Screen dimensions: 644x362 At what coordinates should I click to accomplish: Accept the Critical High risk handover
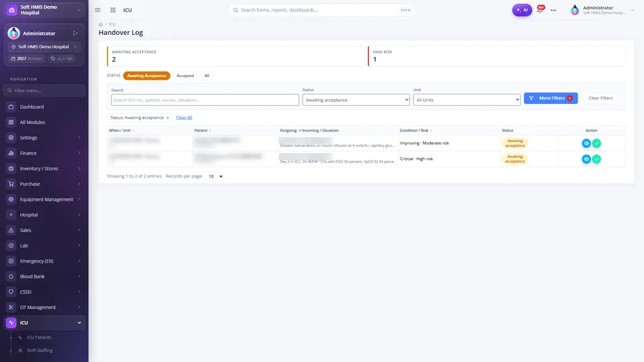point(596,159)
